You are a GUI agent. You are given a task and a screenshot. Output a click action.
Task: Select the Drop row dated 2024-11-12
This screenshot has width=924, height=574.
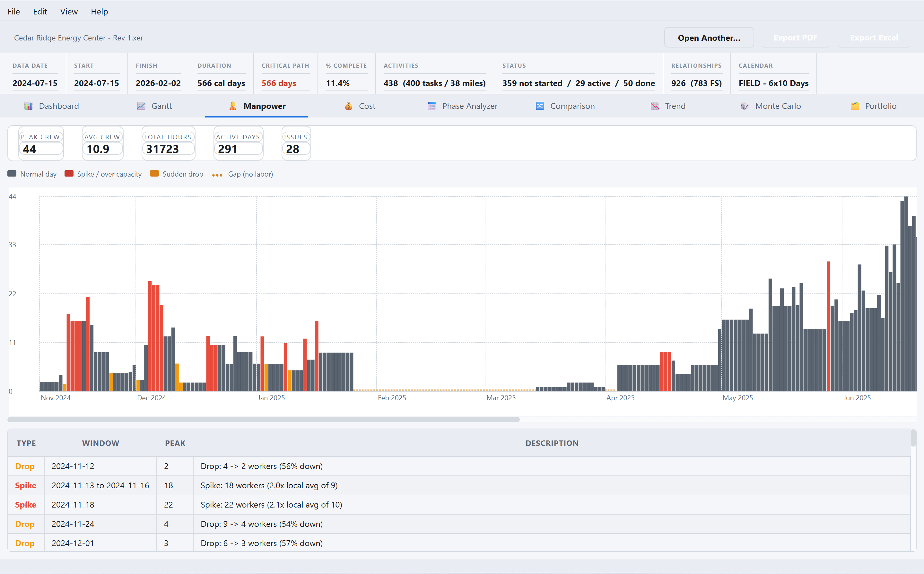coord(459,466)
